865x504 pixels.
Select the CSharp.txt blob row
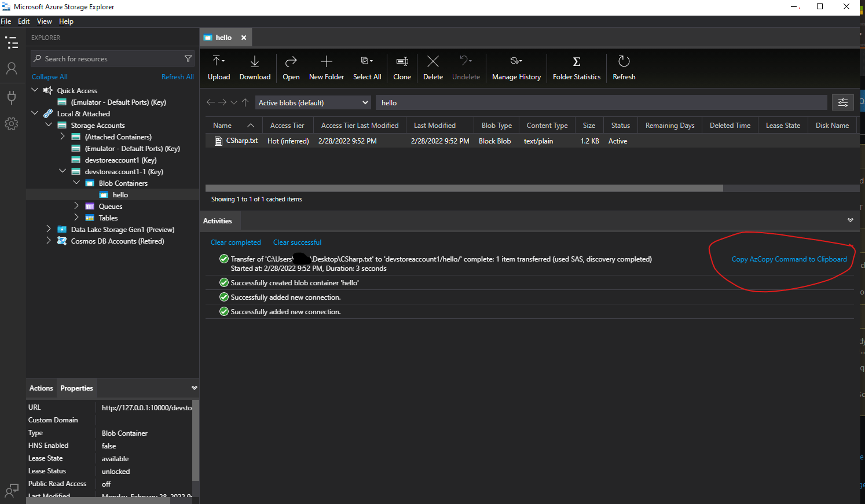pos(532,141)
